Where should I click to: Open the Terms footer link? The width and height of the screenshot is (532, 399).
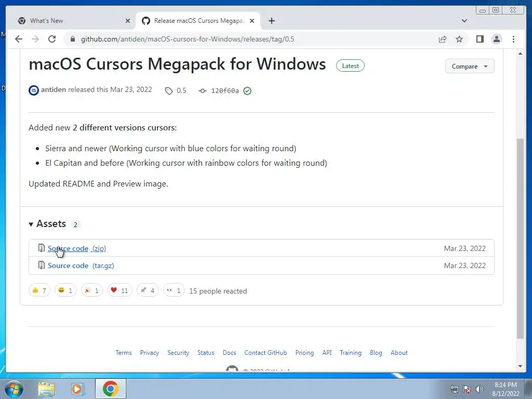[x=124, y=353]
